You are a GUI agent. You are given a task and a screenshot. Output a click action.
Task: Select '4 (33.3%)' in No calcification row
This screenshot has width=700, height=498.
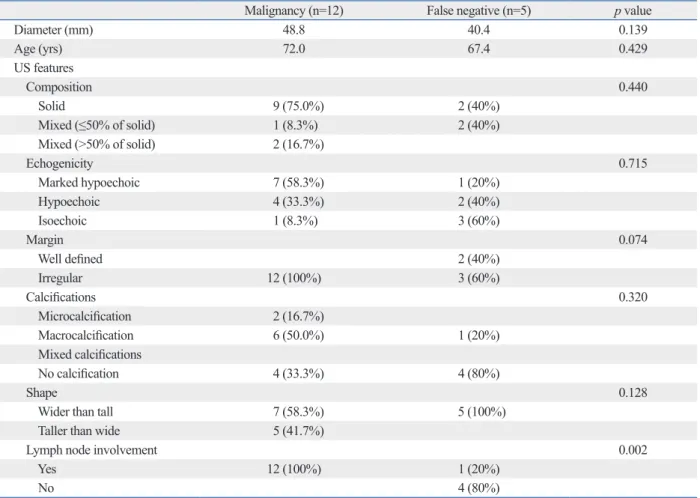coord(298,374)
